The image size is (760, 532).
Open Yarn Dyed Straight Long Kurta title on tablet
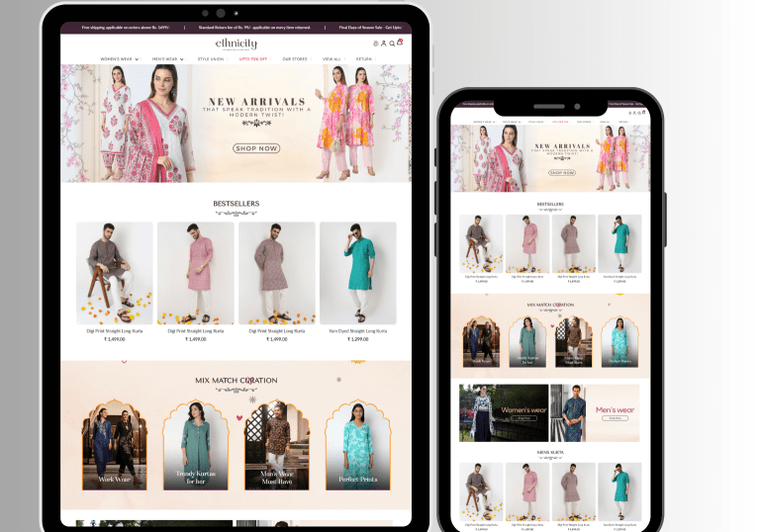(x=358, y=331)
